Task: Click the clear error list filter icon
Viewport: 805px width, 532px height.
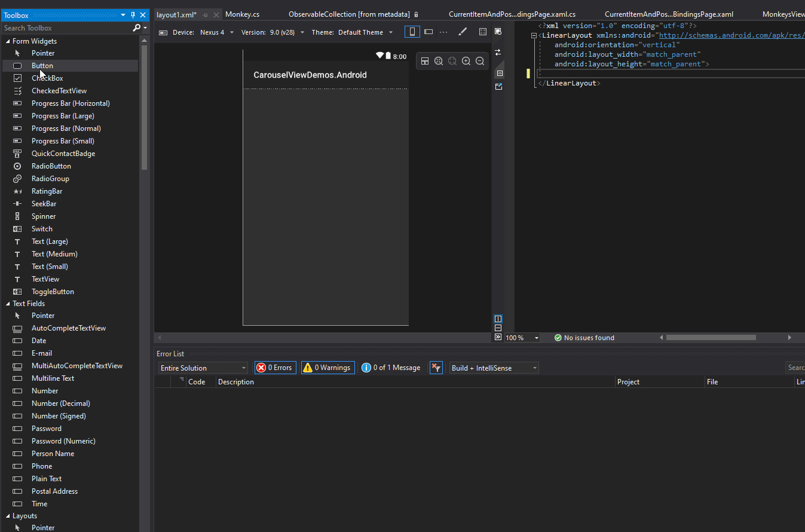Action: [x=436, y=368]
